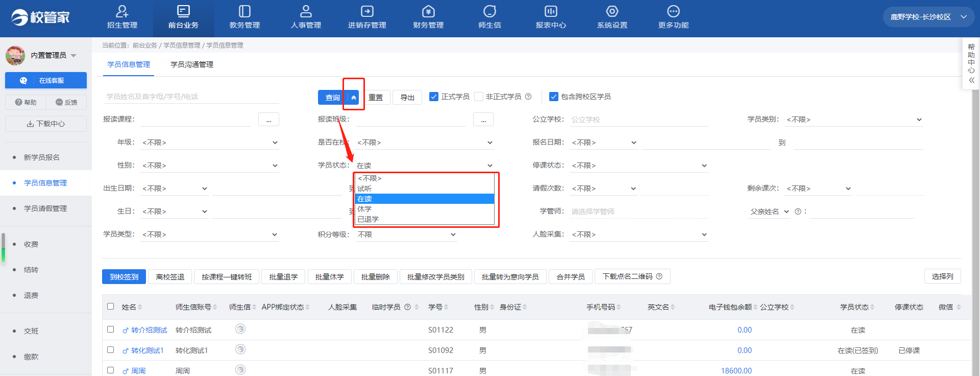The width and height of the screenshot is (980, 376).
Task: Sort table by 电子钱包余额 column arrows
Action: [755, 307]
